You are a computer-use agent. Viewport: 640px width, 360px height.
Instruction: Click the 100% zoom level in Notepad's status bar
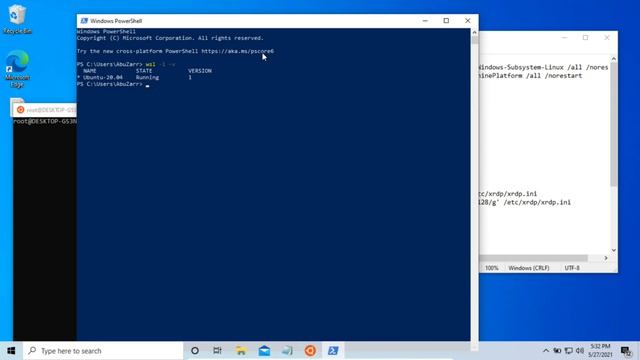tap(491, 268)
